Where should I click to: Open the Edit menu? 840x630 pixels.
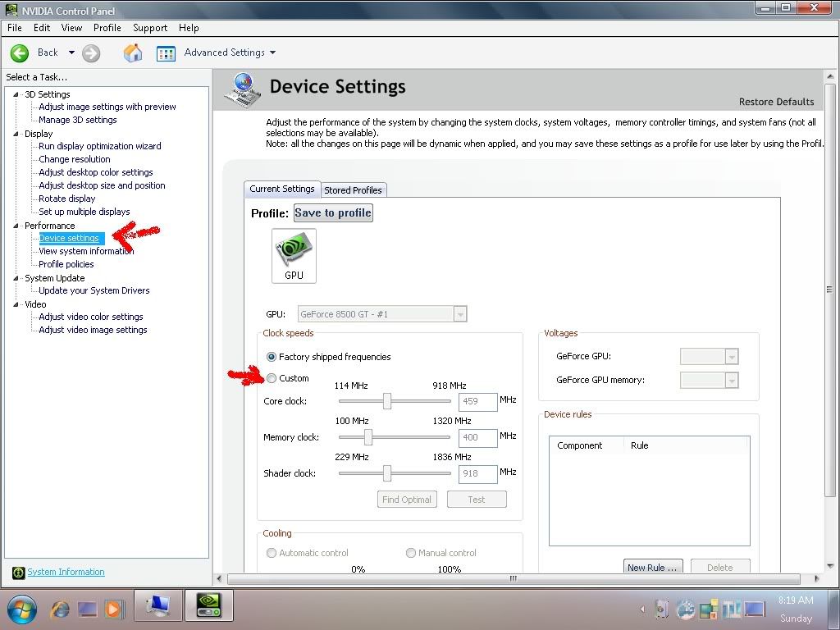point(42,28)
